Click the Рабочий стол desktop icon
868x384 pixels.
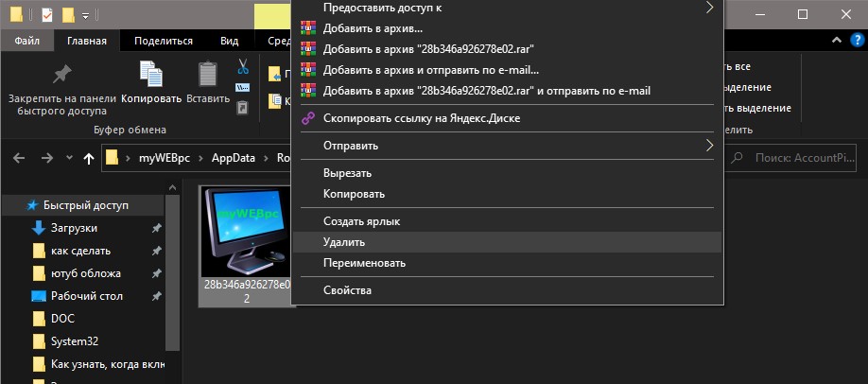pos(38,296)
